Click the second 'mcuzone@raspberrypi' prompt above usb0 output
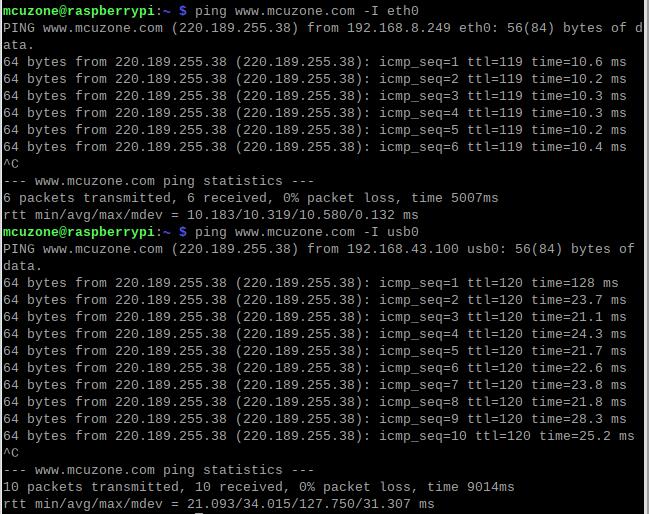 pyautogui.click(x=79, y=232)
